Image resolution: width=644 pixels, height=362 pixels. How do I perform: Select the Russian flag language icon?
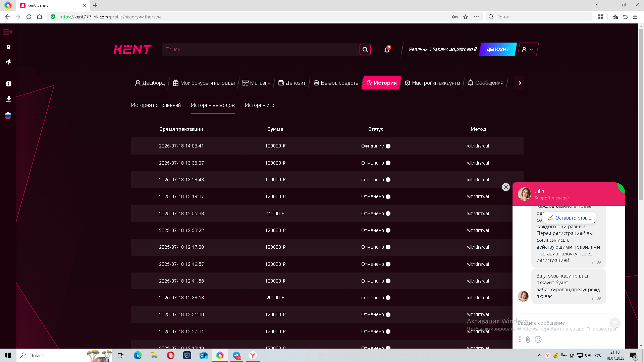click(x=8, y=116)
